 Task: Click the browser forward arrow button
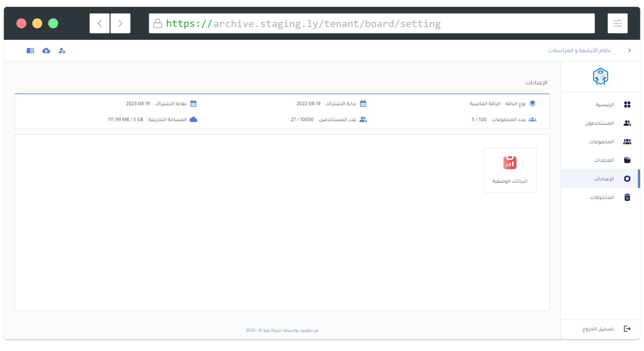[x=120, y=23]
